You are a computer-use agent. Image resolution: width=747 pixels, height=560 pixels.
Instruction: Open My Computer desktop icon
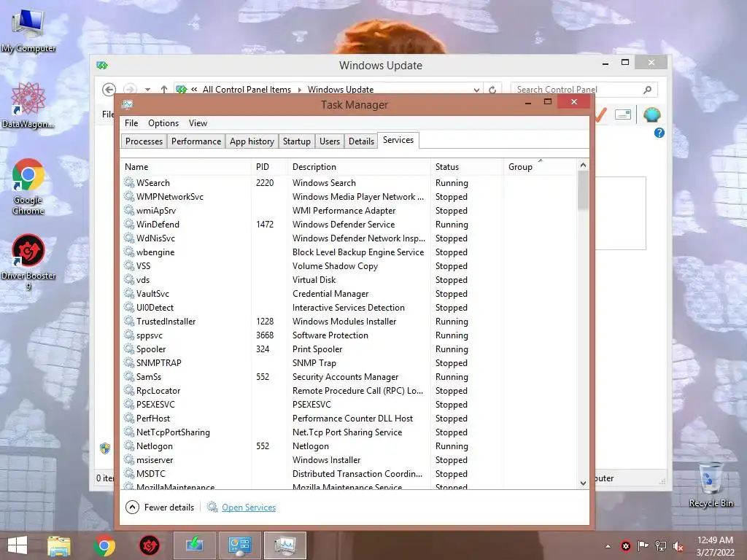click(x=28, y=31)
